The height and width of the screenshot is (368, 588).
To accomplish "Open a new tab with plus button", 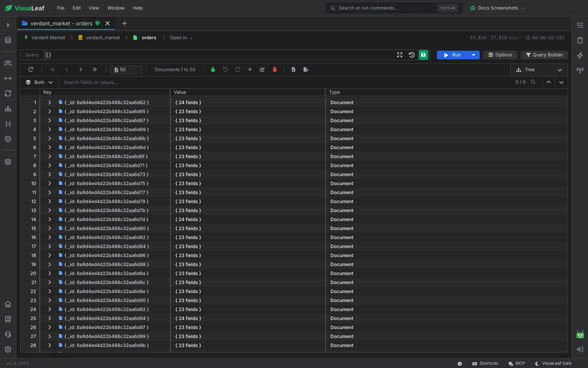I will [124, 23].
